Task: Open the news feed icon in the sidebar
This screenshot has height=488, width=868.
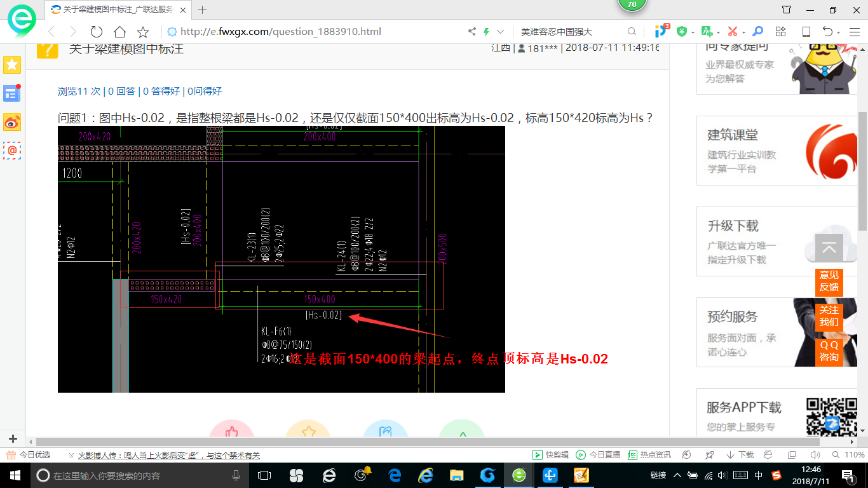Action: 11,93
